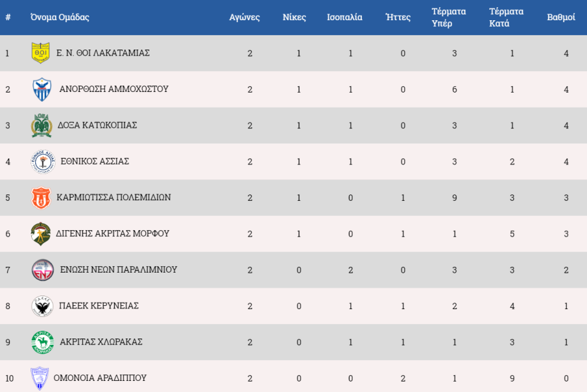The width and height of the screenshot is (587, 392).
Task: Click points value 0 in ΟΜΟΝΟΙΑ ΑΡΑΔΙΠΠΟΥ row
Action: pos(566,378)
